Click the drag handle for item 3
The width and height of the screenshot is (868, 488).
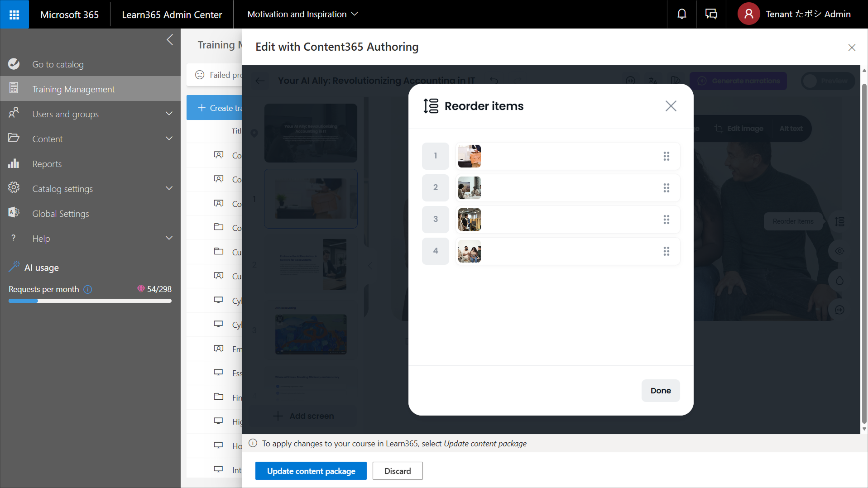coord(666,220)
